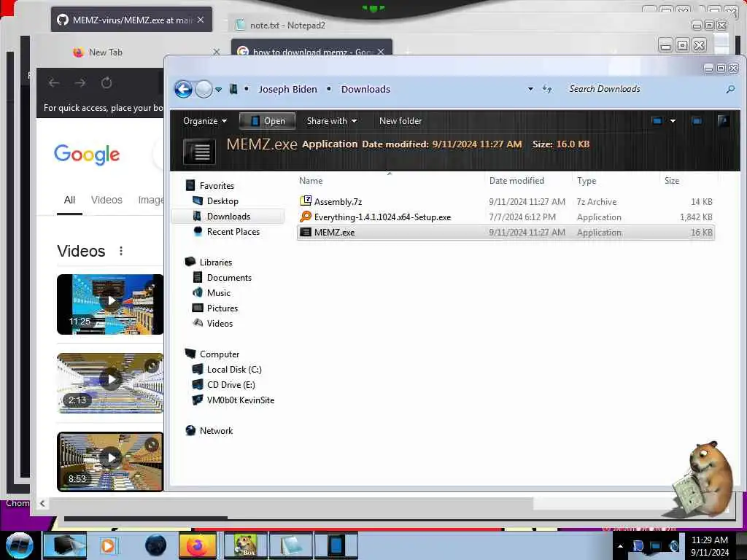Go back using Explorer's blue back arrow
The height and width of the screenshot is (560, 747).
[183, 88]
